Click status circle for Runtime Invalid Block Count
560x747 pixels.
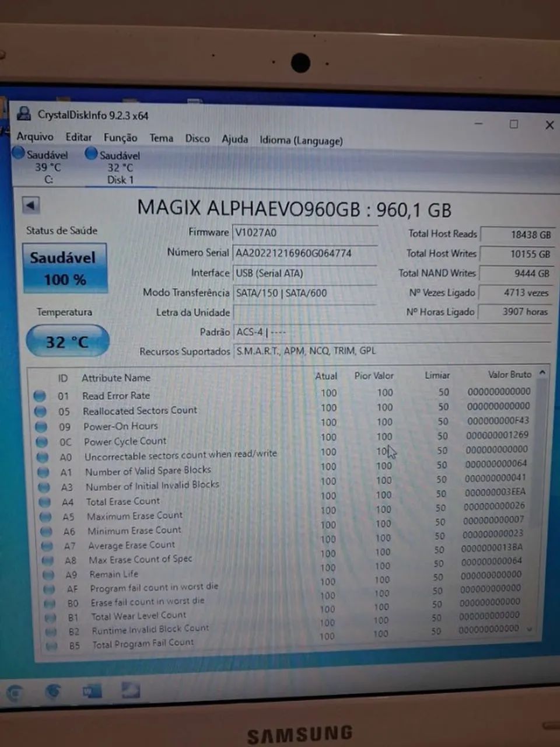tap(51, 631)
